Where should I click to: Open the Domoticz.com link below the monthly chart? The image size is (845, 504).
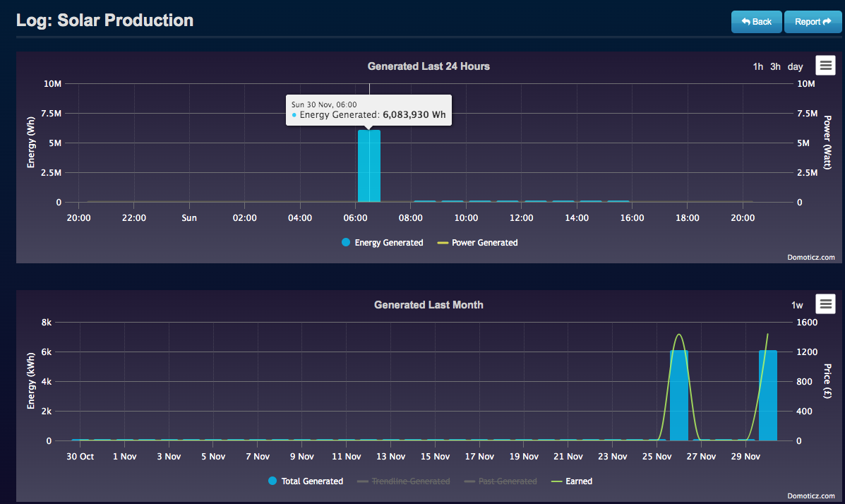pos(810,495)
